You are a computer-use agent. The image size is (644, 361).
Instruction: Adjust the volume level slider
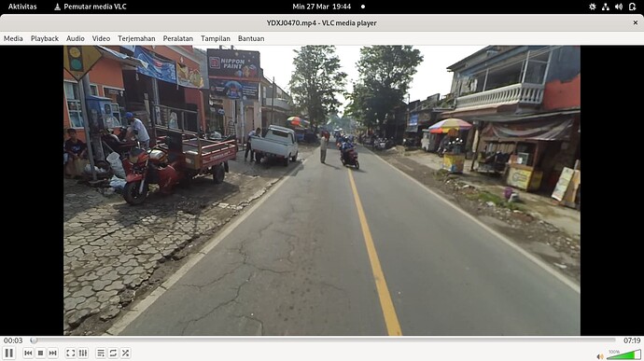tap(623, 354)
